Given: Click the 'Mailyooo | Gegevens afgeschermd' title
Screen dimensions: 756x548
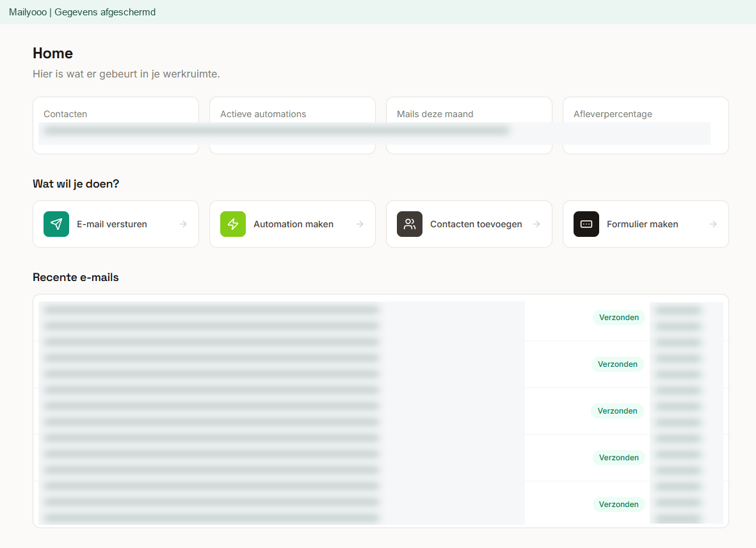Looking at the screenshot, I should click(x=82, y=12).
